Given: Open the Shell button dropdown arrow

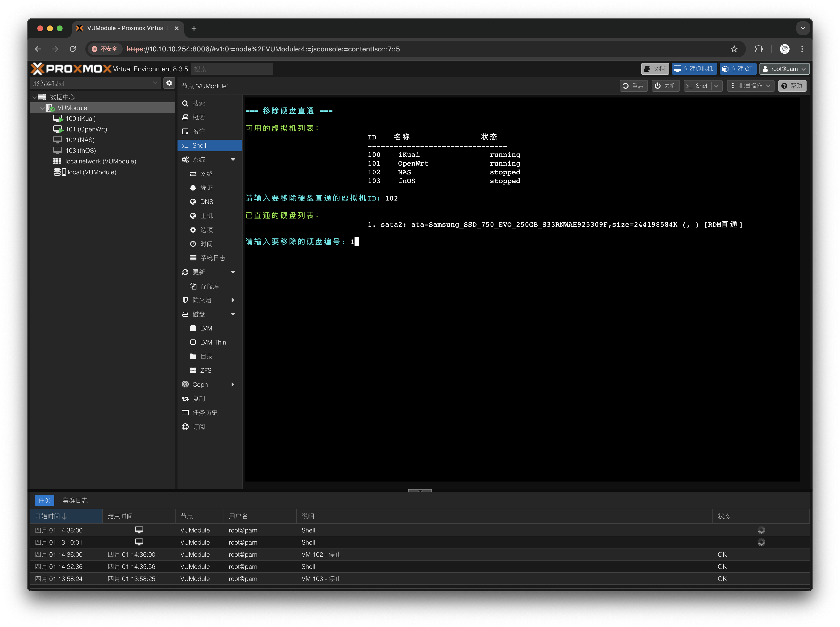Looking at the screenshot, I should tap(716, 86).
